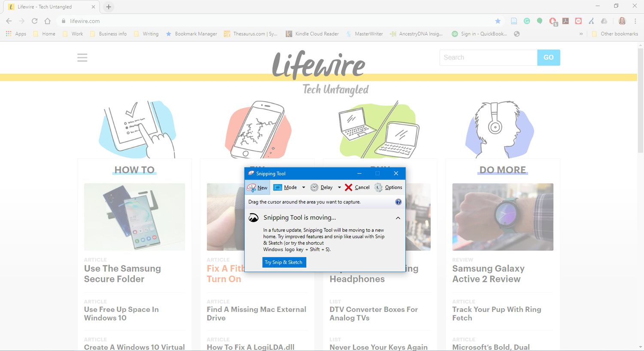The width and height of the screenshot is (644, 351).
Task: Click the page vertical scrollbar
Action: tap(641, 100)
